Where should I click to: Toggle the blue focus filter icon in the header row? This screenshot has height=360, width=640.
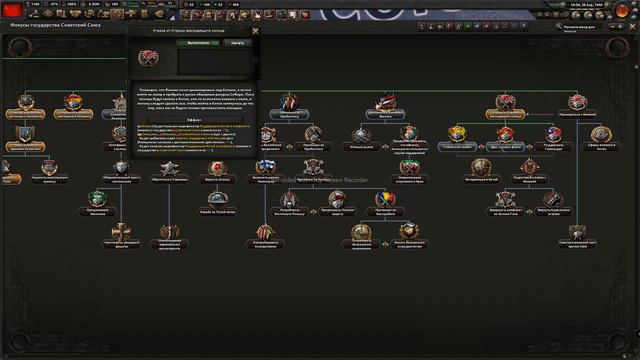tap(477, 27)
